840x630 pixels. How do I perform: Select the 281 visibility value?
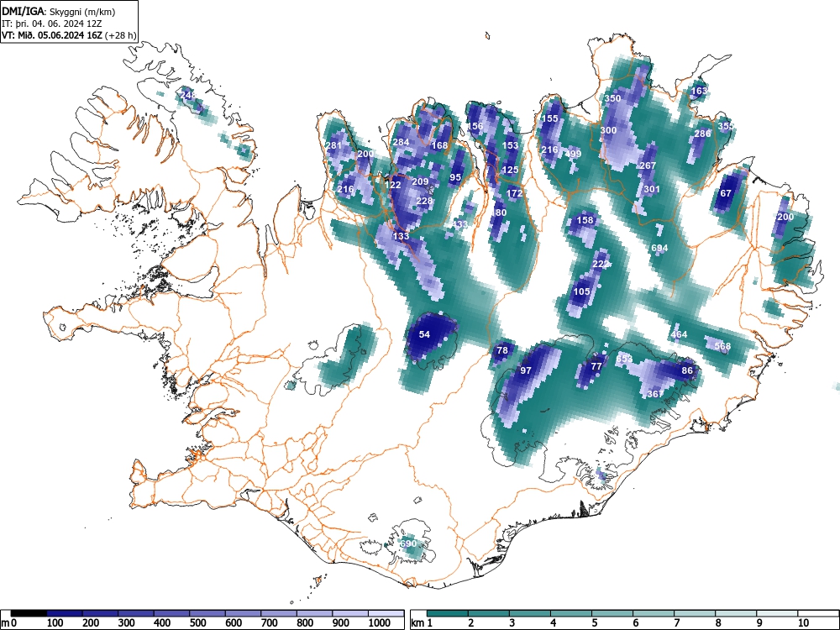[x=333, y=145]
